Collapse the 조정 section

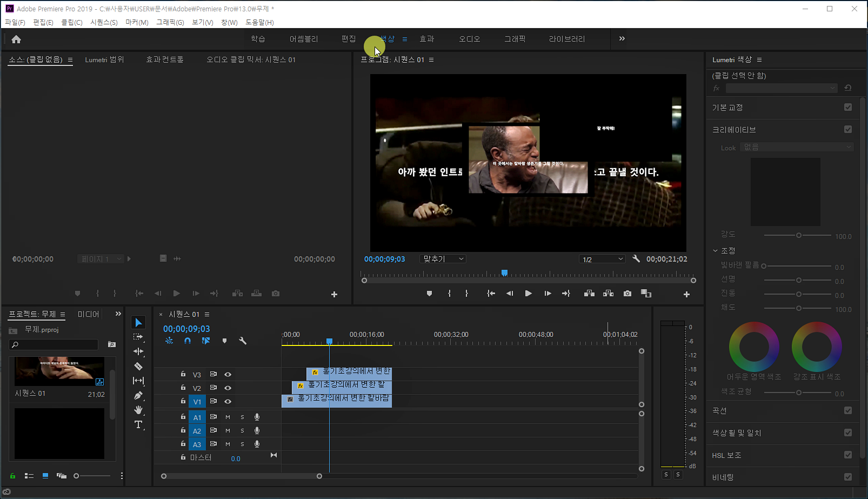point(715,251)
